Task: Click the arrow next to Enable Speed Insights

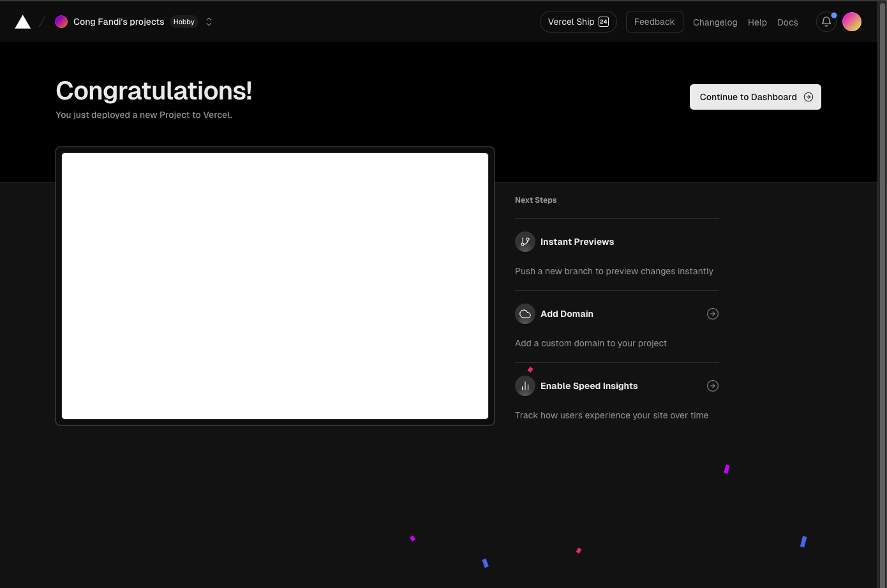Action: (713, 386)
